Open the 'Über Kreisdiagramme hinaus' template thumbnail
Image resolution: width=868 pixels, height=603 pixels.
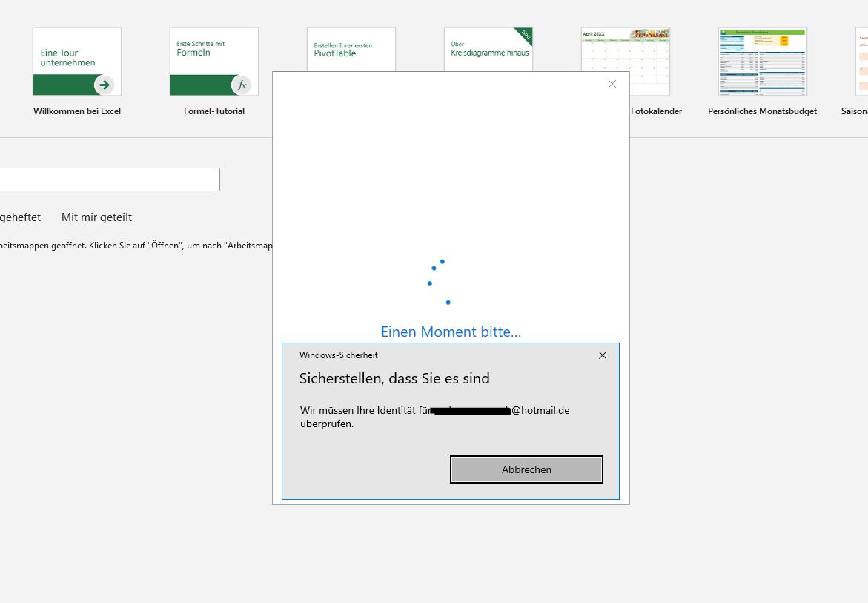(x=488, y=50)
